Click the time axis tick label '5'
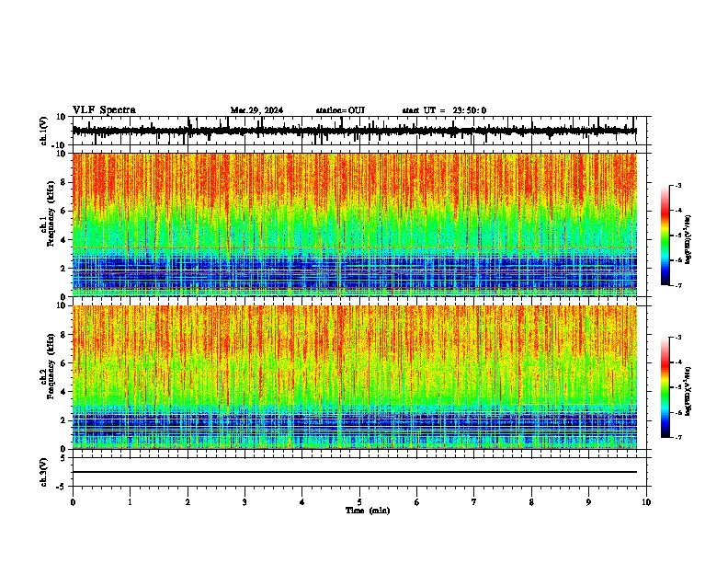 coord(359,502)
